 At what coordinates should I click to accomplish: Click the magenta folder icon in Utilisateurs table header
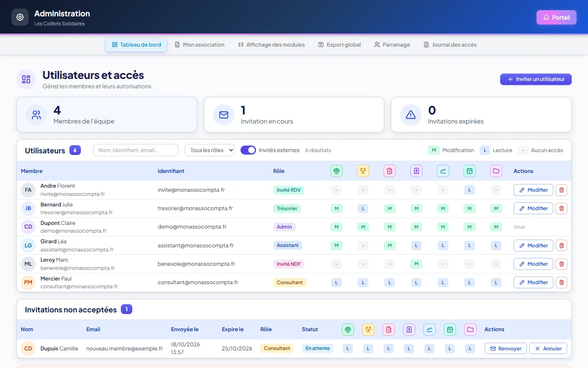[x=496, y=171]
